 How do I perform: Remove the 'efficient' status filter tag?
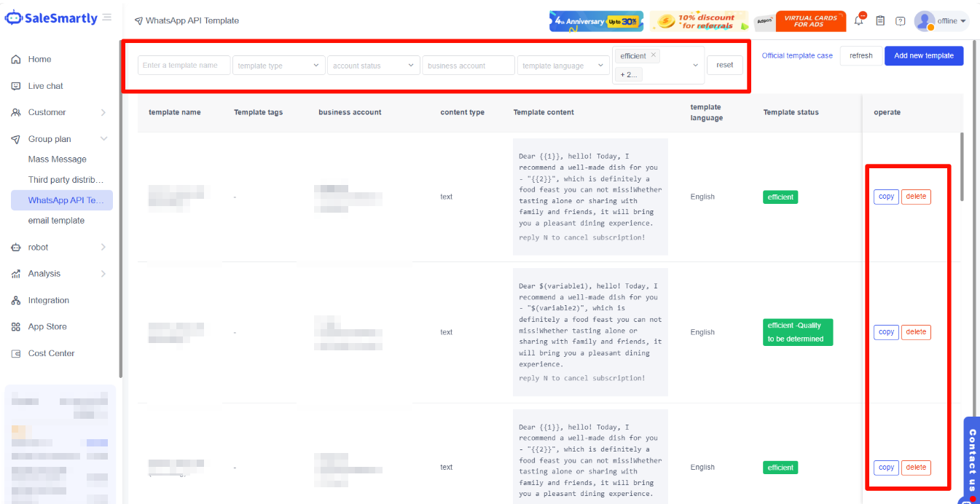[x=654, y=55]
